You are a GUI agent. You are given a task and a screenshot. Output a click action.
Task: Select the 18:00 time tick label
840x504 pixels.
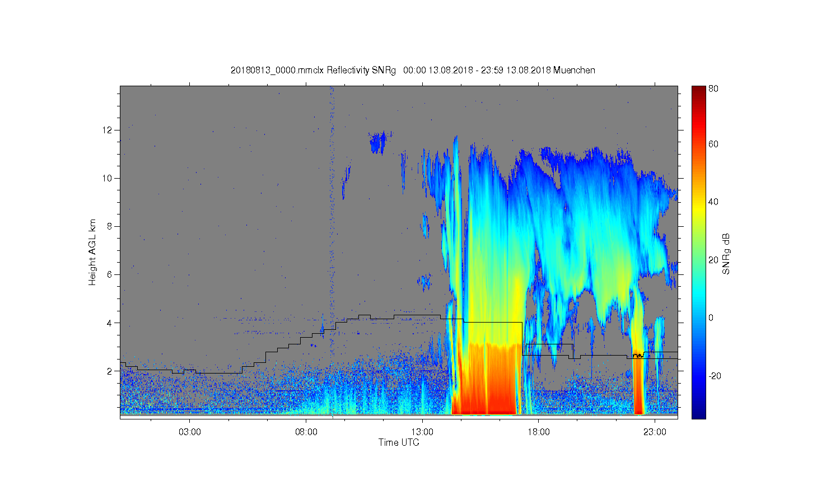pyautogui.click(x=538, y=432)
